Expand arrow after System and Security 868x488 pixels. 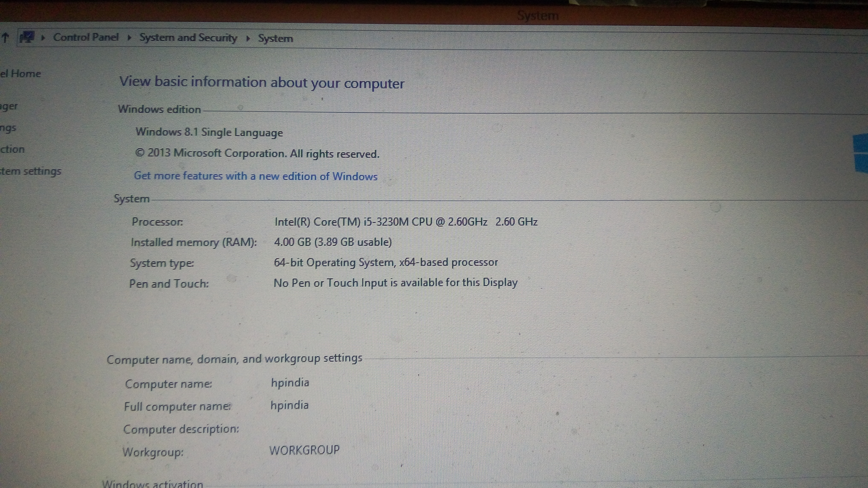click(248, 39)
